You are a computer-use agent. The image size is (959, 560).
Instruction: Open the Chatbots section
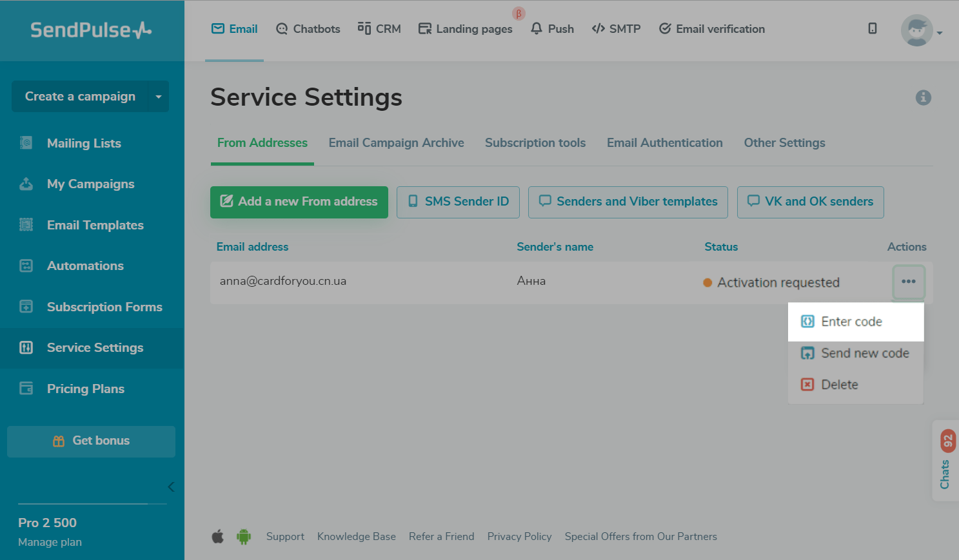point(308,29)
